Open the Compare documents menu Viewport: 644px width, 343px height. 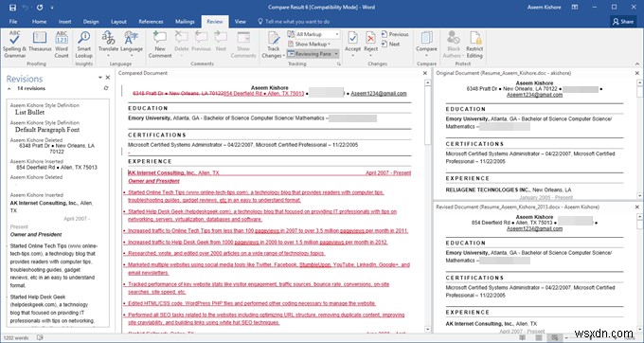click(426, 44)
